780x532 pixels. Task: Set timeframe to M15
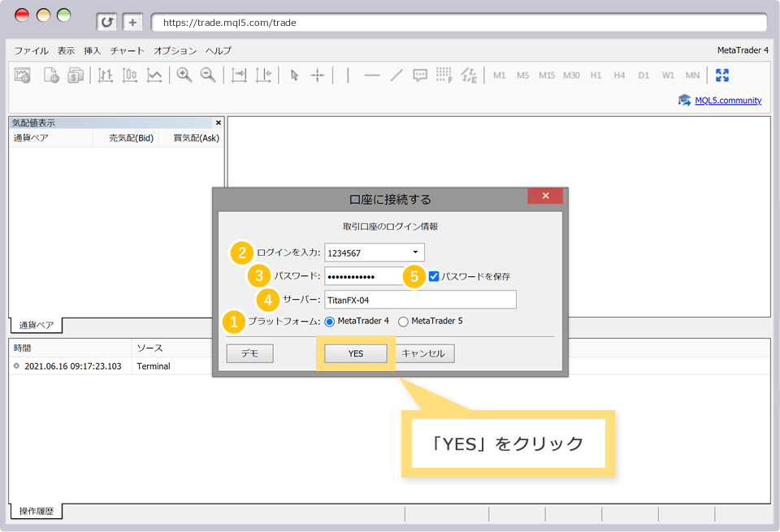[547, 76]
